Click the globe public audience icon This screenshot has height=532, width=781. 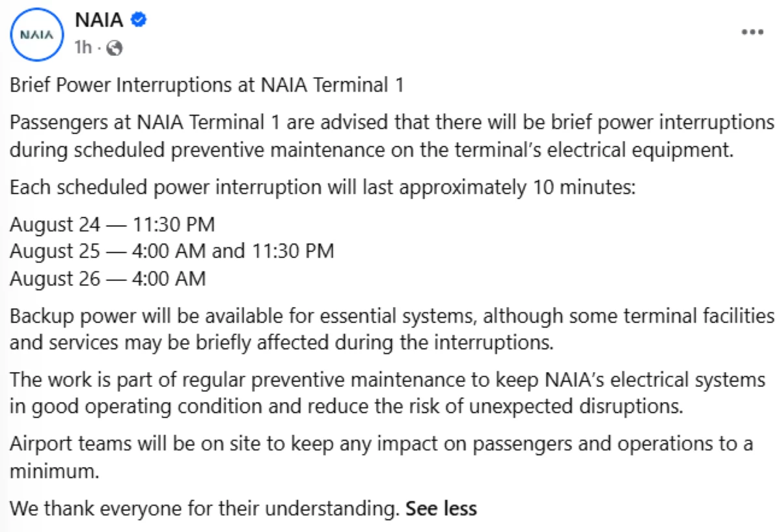point(115,47)
